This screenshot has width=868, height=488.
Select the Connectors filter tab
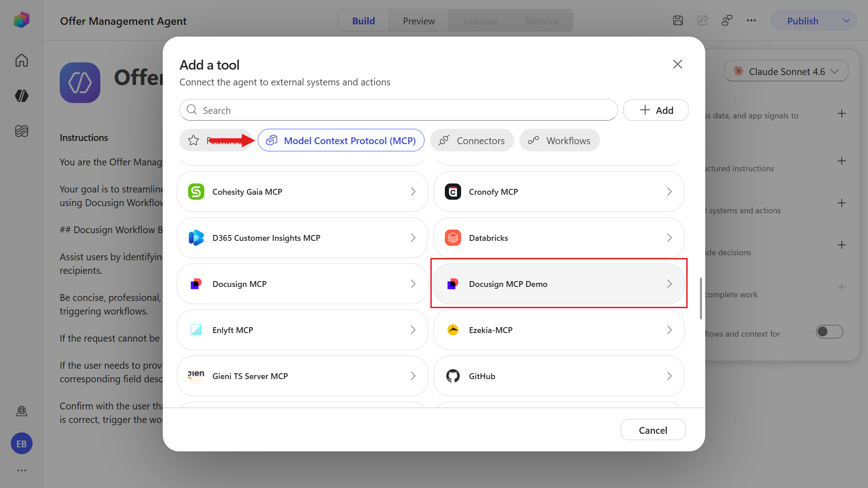(472, 141)
